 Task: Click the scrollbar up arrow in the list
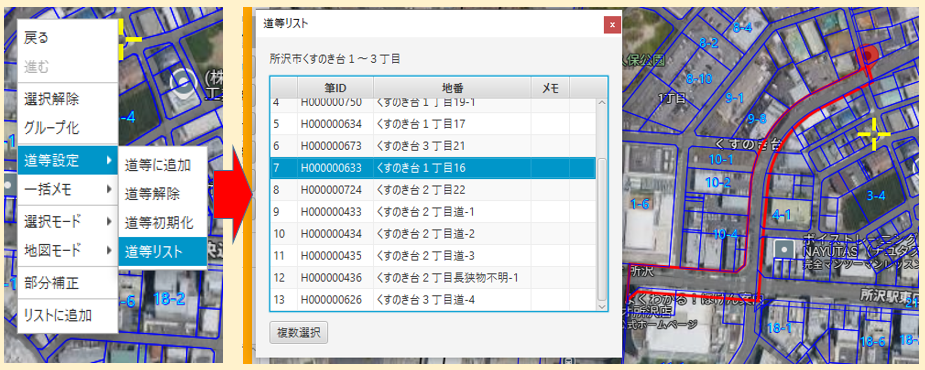[x=602, y=103]
